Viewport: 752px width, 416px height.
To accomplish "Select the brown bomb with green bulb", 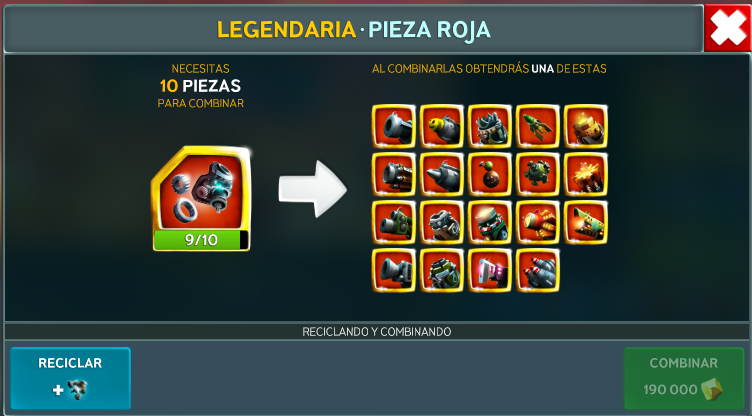I will pos(490,174).
